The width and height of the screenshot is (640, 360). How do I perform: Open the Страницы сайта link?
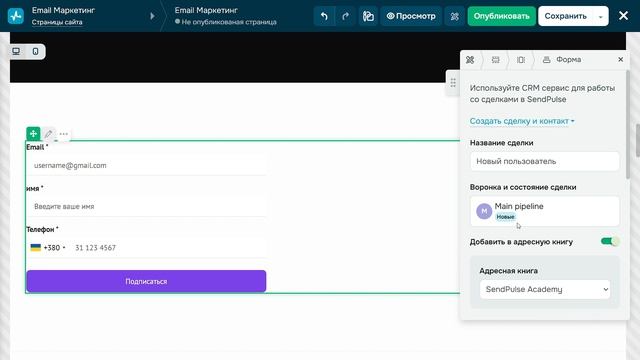[57, 22]
